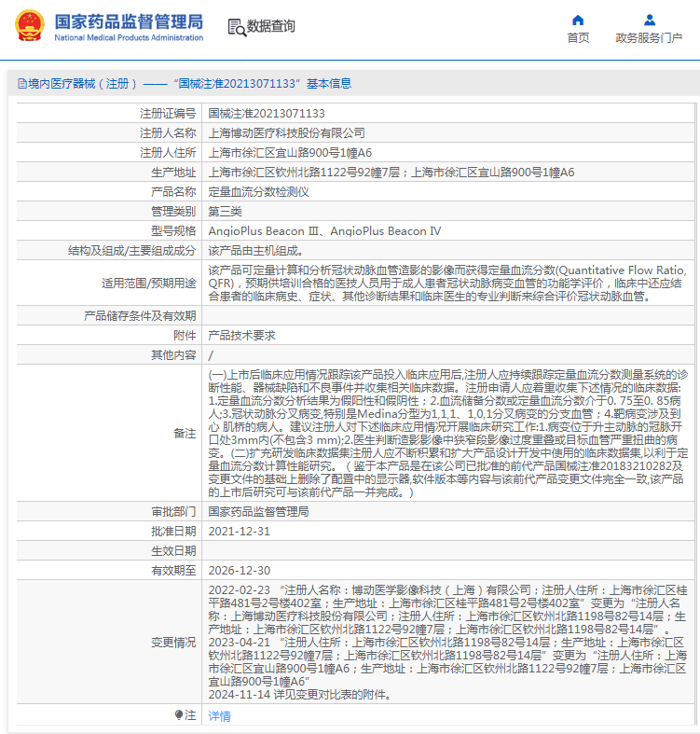Select registration number 国械注准20213071133 value
The image size is (700, 734).
point(267,113)
